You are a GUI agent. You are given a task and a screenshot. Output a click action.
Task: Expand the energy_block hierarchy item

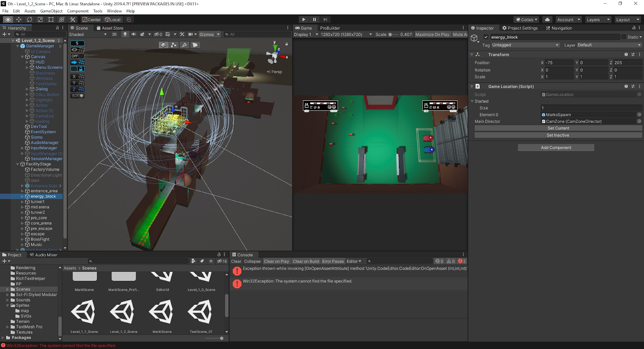pyautogui.click(x=23, y=196)
